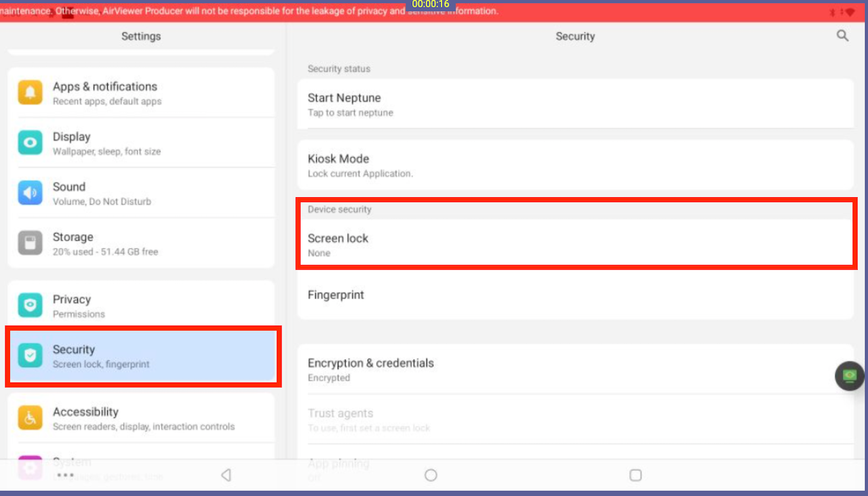The width and height of the screenshot is (868, 496).
Task: Click the orange Accessibility wheelchair icon
Action: point(30,417)
